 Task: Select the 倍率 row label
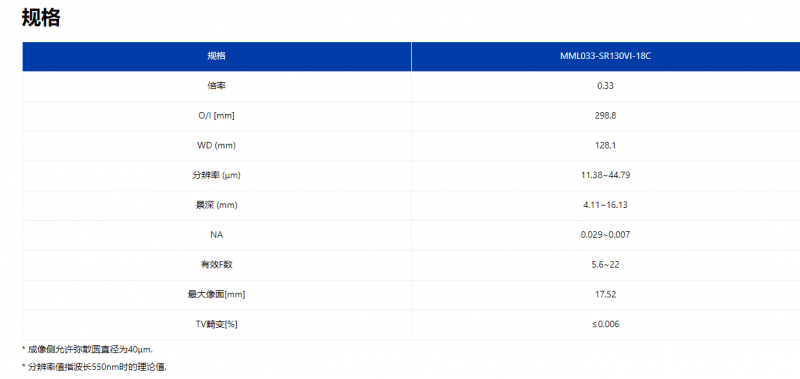(216, 86)
